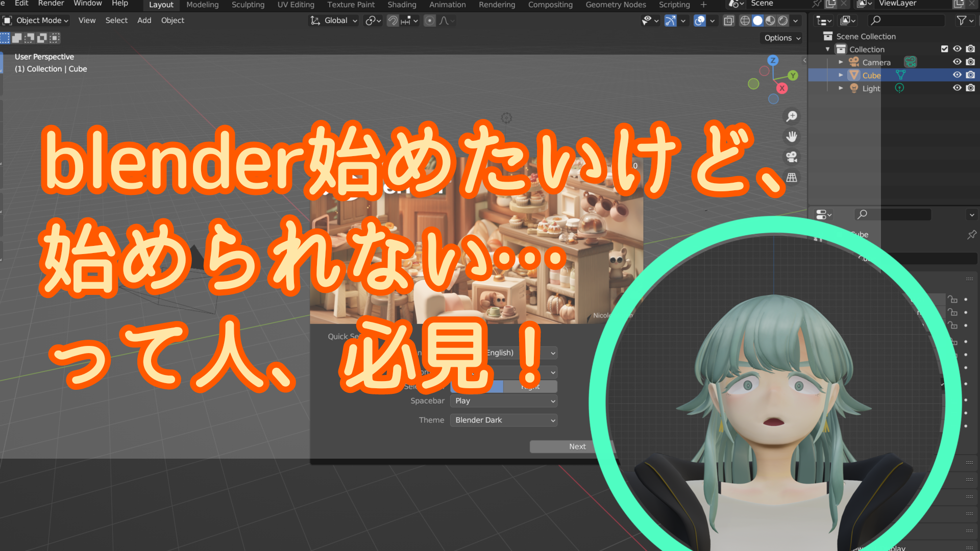980x551 pixels.
Task: Select the 'Difference' selection mode icon
Action: pos(42,38)
